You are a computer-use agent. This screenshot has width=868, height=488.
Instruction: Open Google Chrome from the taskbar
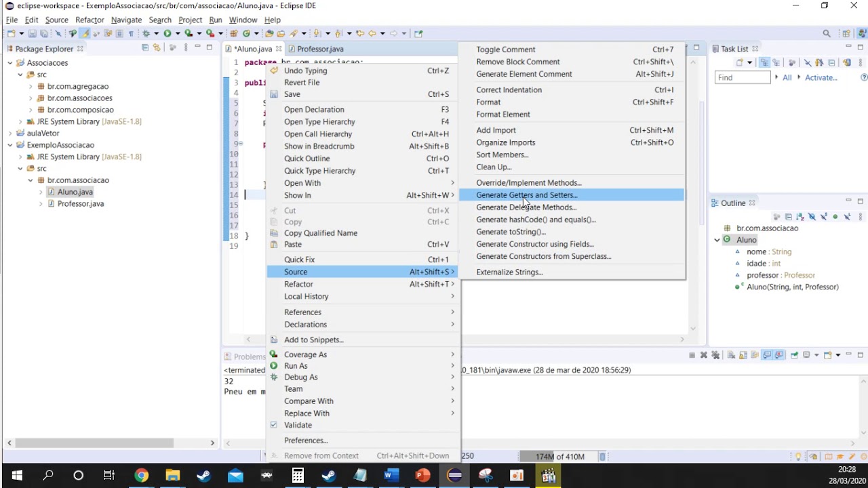141,475
